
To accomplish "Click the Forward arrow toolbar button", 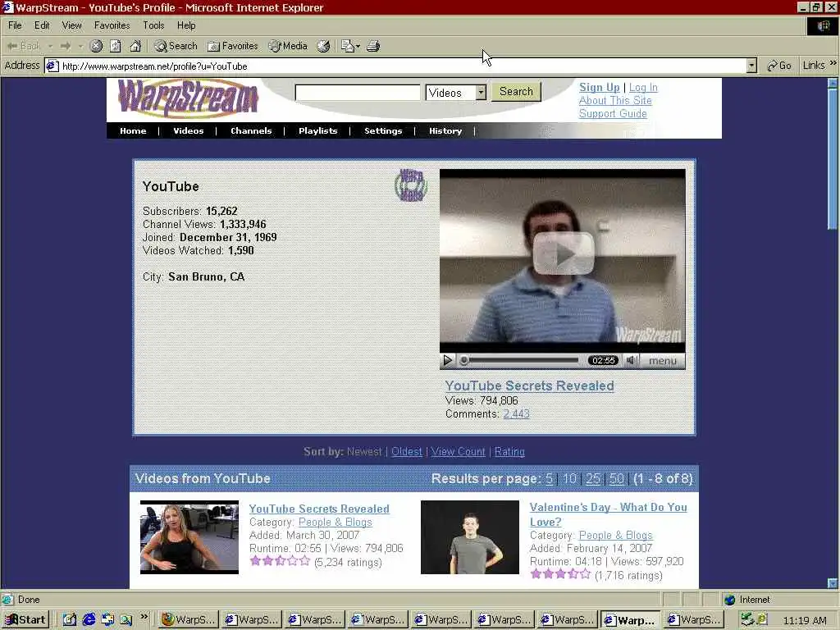I will tap(66, 46).
